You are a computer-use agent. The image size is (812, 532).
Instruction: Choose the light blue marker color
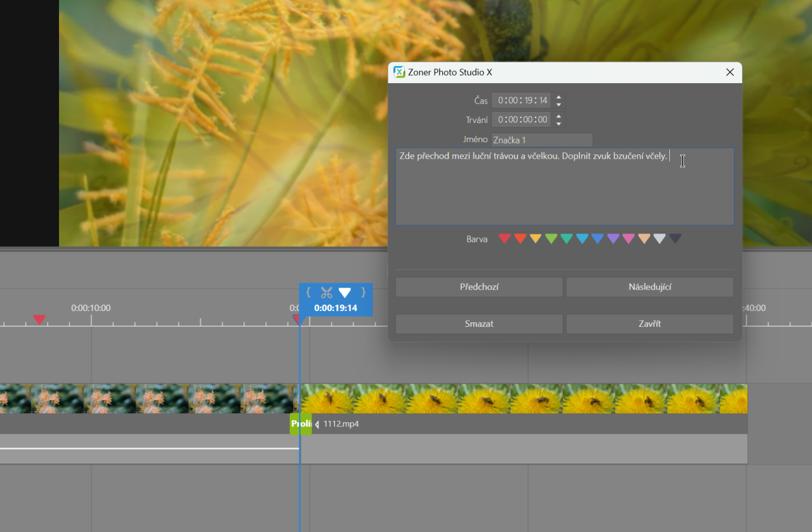(x=582, y=239)
